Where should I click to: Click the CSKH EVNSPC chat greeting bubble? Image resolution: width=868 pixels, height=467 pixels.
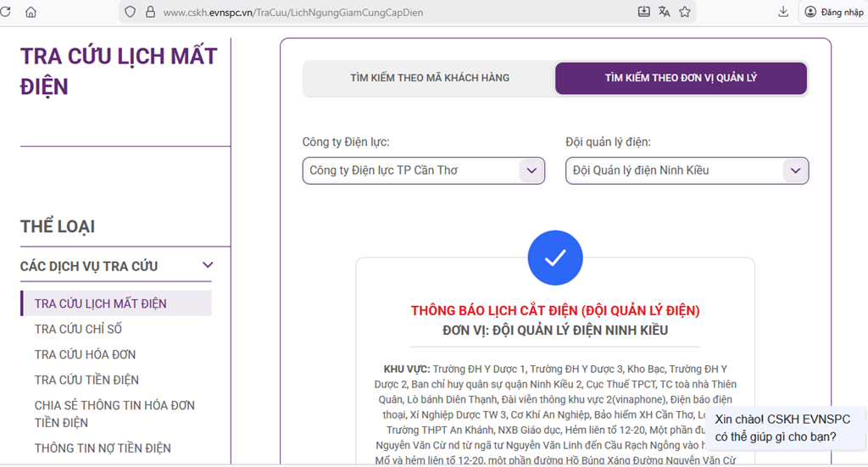point(782,428)
